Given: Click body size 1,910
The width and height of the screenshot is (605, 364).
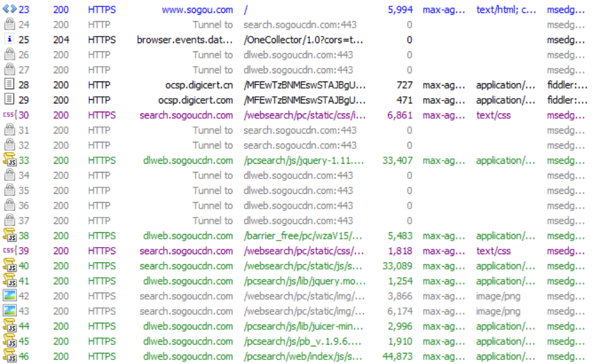Looking at the screenshot, I should click(x=400, y=342).
